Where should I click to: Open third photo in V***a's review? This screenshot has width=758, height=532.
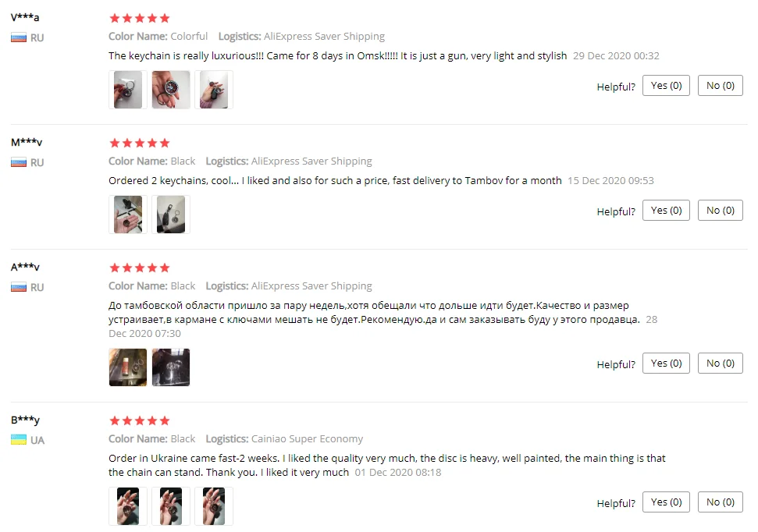214,90
